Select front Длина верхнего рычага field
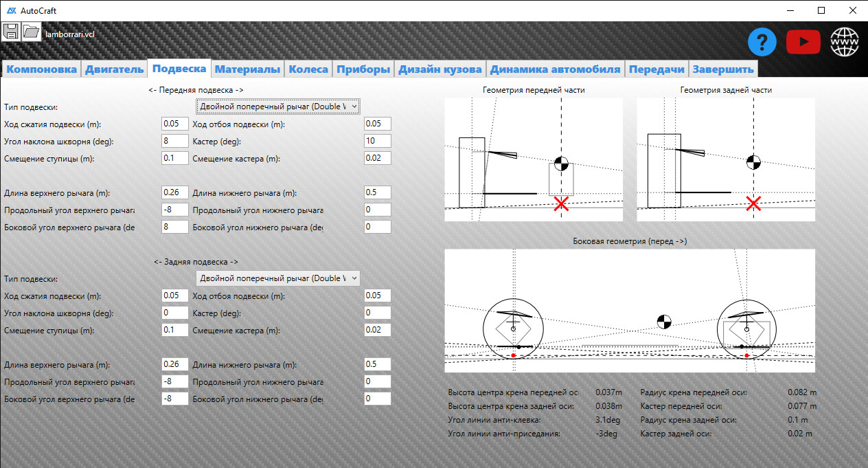868x468 pixels. tap(174, 192)
